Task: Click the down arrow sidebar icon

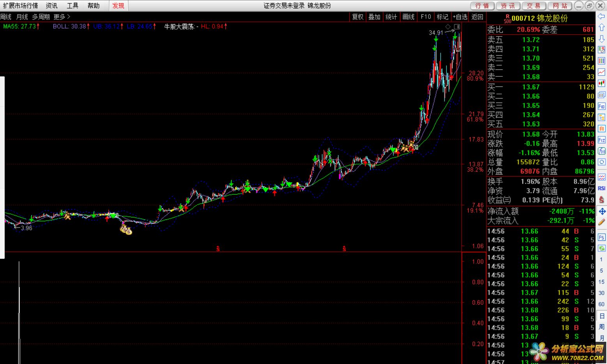Action: point(602,39)
